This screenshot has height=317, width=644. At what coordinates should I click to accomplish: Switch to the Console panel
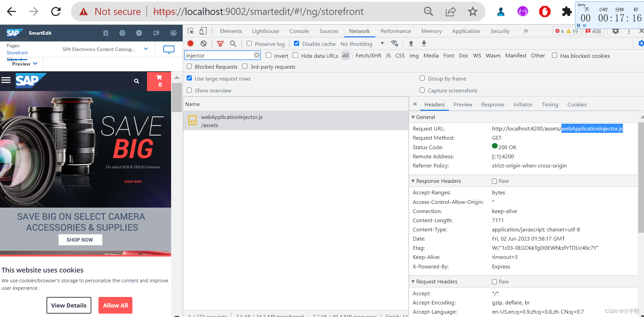[299, 31]
